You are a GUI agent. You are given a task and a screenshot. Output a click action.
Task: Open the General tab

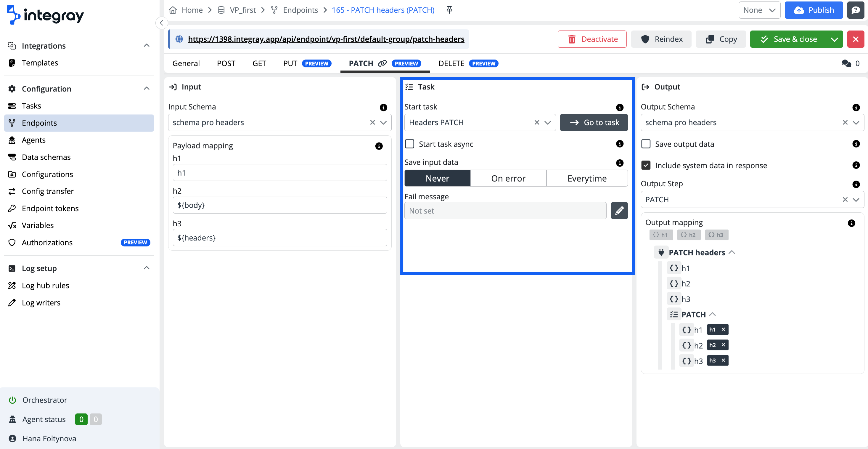186,63
